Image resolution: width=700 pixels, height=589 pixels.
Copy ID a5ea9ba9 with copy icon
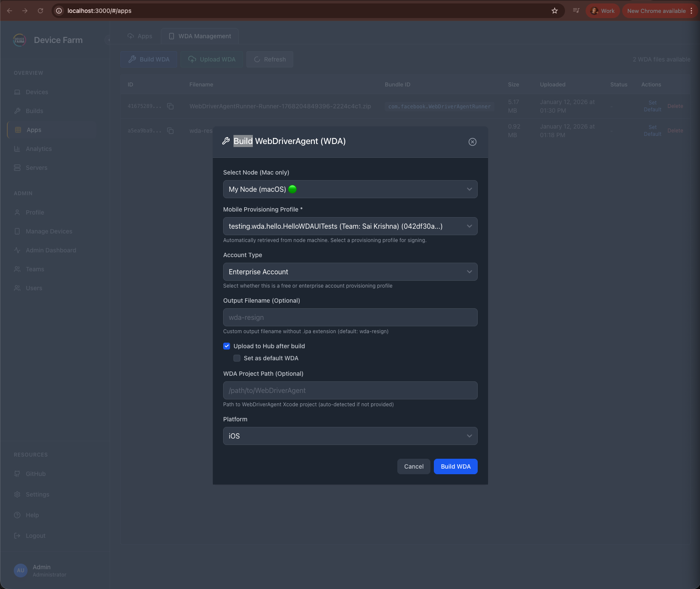pyautogui.click(x=170, y=131)
